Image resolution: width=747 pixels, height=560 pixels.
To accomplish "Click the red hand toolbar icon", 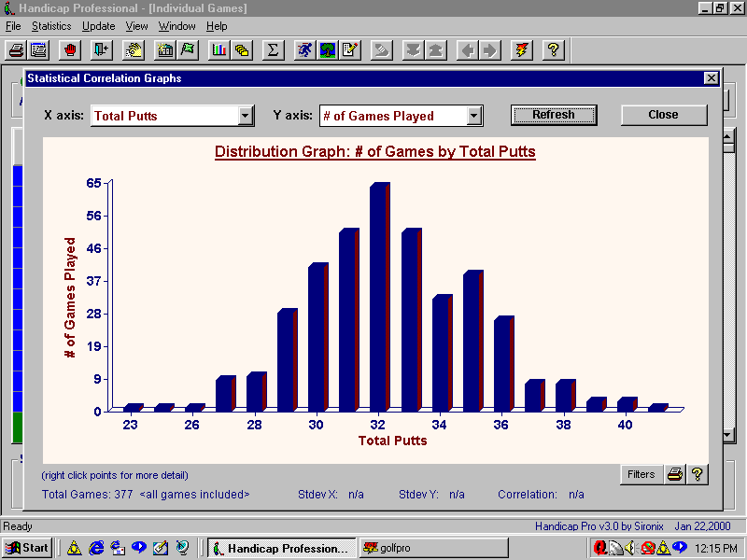I will (x=70, y=49).
